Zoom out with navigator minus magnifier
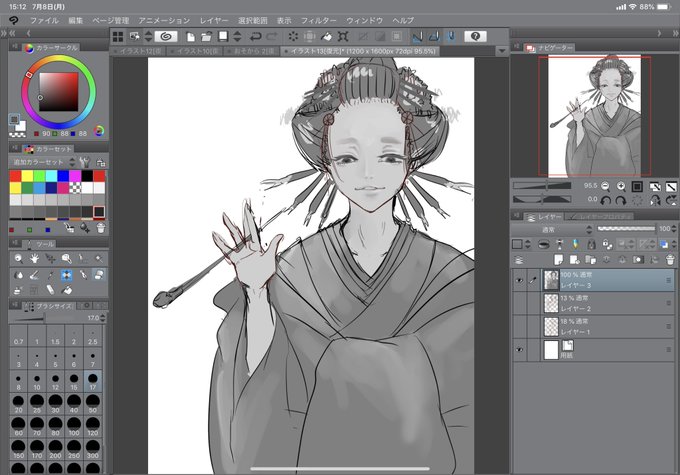The width and height of the screenshot is (680, 475). coord(605,187)
